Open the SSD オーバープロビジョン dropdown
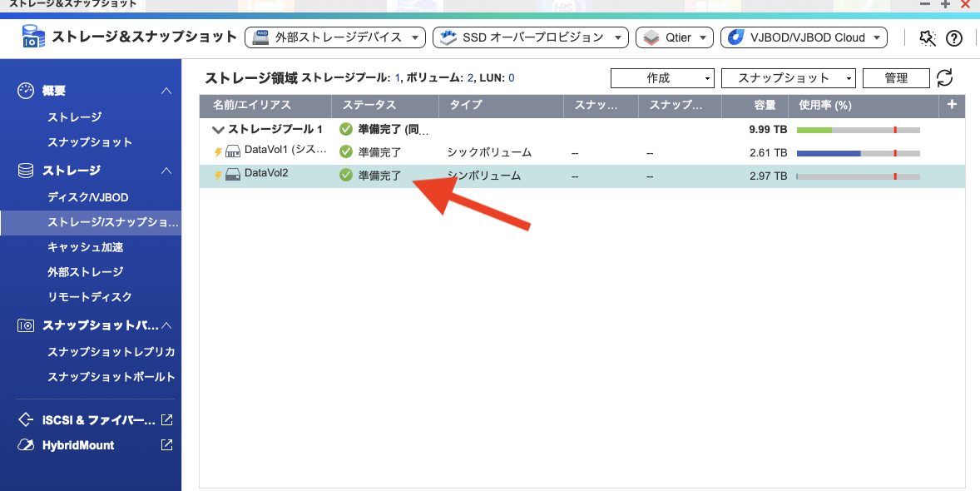The image size is (980, 491). click(530, 37)
